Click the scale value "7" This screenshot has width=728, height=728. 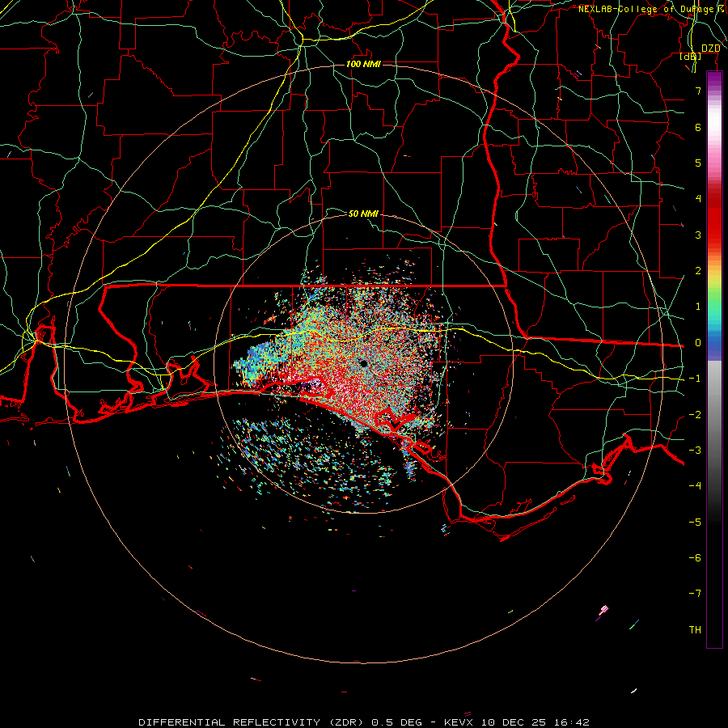click(698, 91)
